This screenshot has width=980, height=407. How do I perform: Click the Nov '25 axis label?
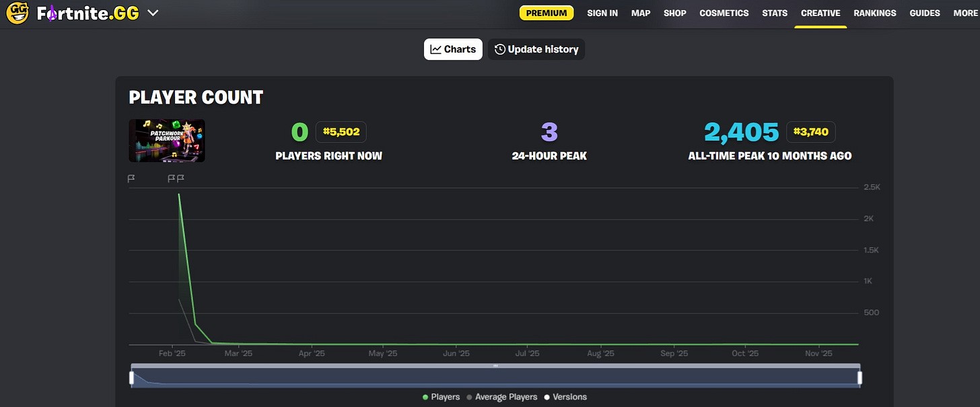[x=819, y=353]
